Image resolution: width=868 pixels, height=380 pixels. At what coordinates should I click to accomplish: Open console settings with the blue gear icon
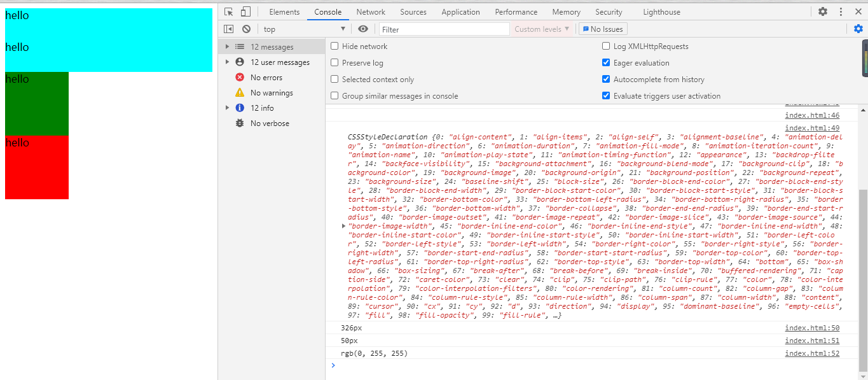858,29
